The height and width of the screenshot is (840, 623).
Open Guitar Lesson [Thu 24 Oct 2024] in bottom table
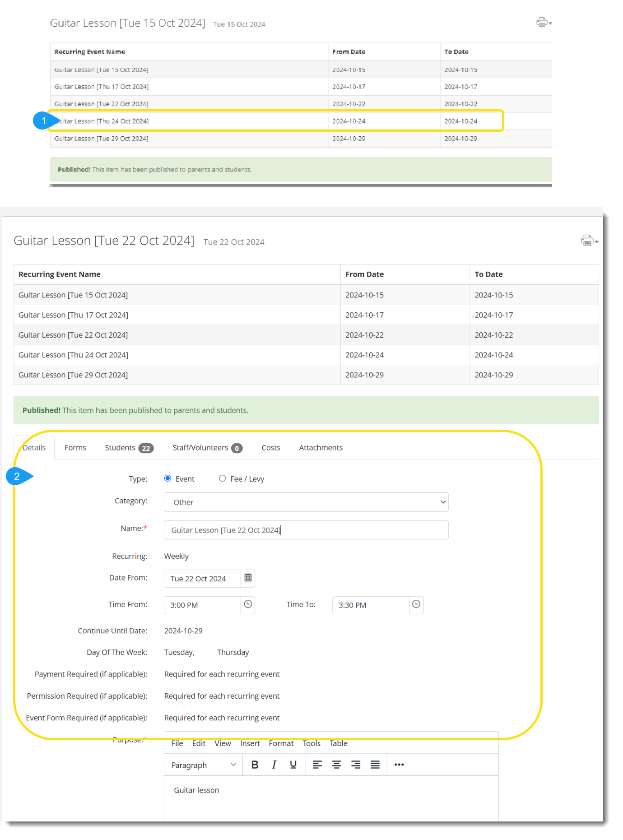73,355
